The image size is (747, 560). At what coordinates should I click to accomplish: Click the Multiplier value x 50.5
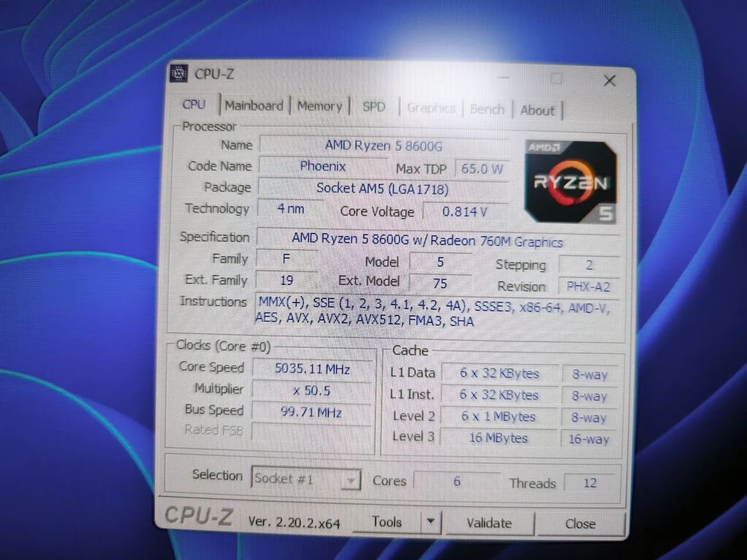pos(312,391)
